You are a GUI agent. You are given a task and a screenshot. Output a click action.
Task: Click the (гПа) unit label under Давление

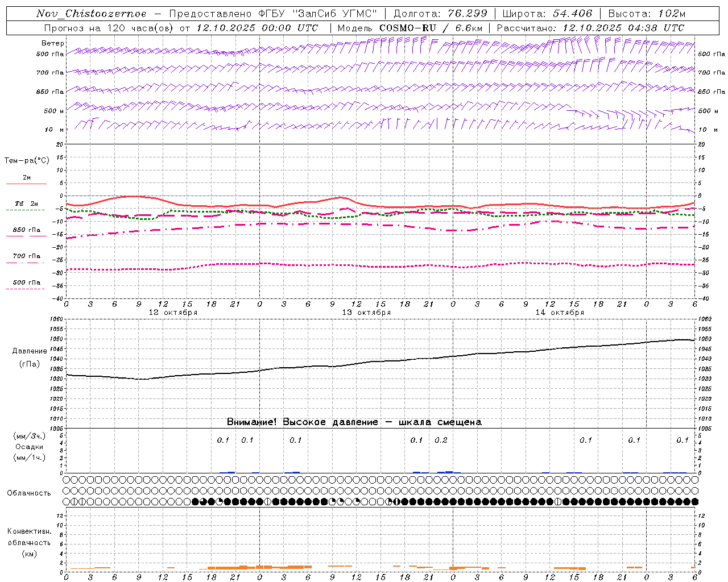tap(30, 364)
